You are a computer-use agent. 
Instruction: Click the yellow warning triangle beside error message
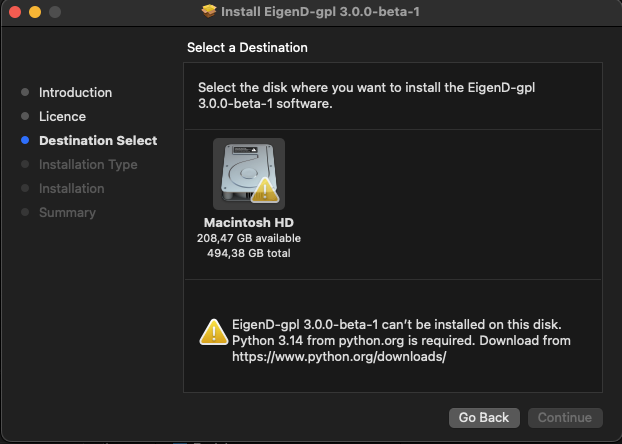[x=213, y=332]
